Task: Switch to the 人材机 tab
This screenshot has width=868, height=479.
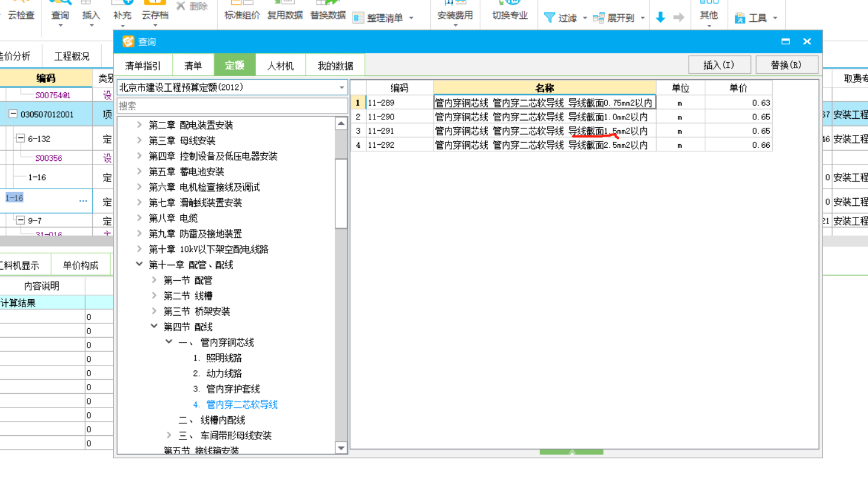Action: coord(280,66)
